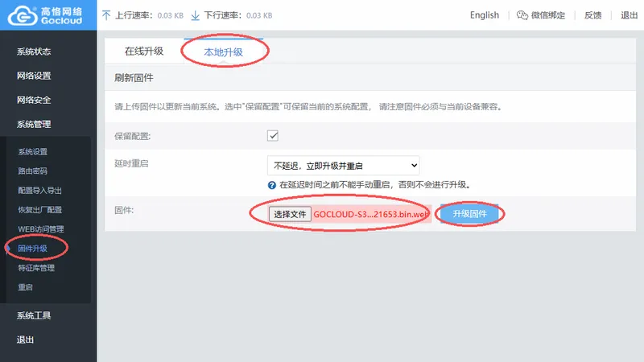Click the blue help question mark icon
644x362 pixels.
pos(272,185)
